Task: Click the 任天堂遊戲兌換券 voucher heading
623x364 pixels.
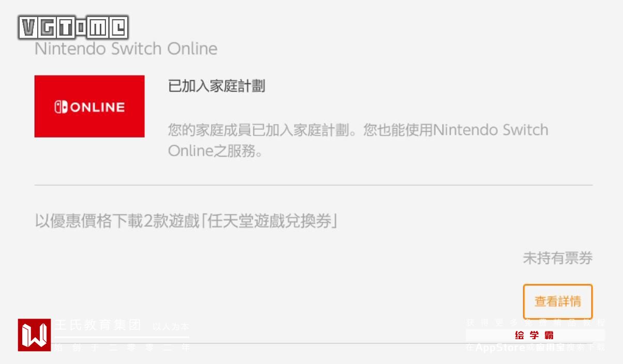Action: tap(269, 221)
